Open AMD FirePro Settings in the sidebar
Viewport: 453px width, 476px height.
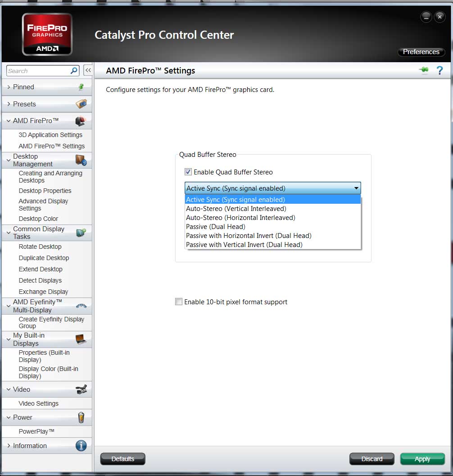tap(51, 146)
